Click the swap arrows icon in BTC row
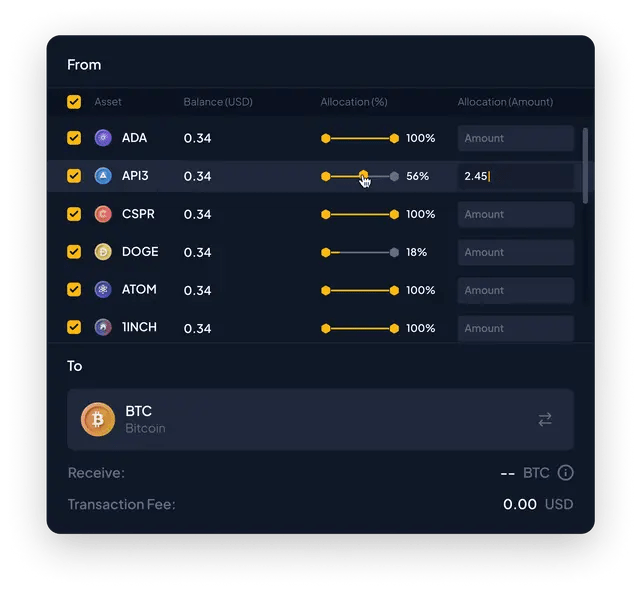640x590 pixels. pyautogui.click(x=545, y=419)
